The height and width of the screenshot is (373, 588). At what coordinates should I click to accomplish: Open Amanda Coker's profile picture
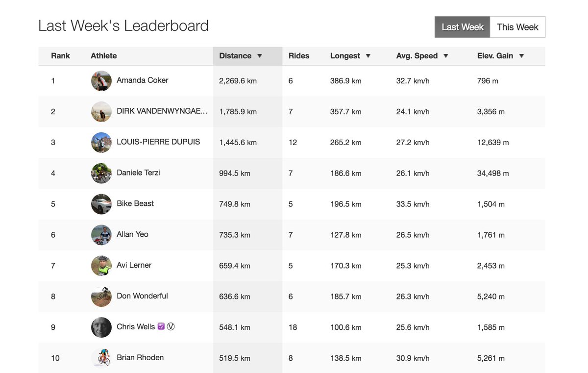click(101, 80)
